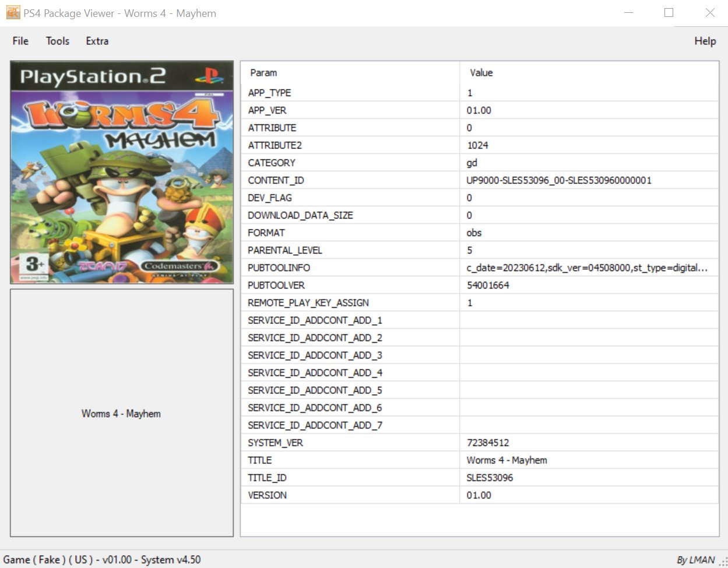
Task: Select SERVICE_ID_ADDCONT_ADD_2 row
Action: point(480,338)
